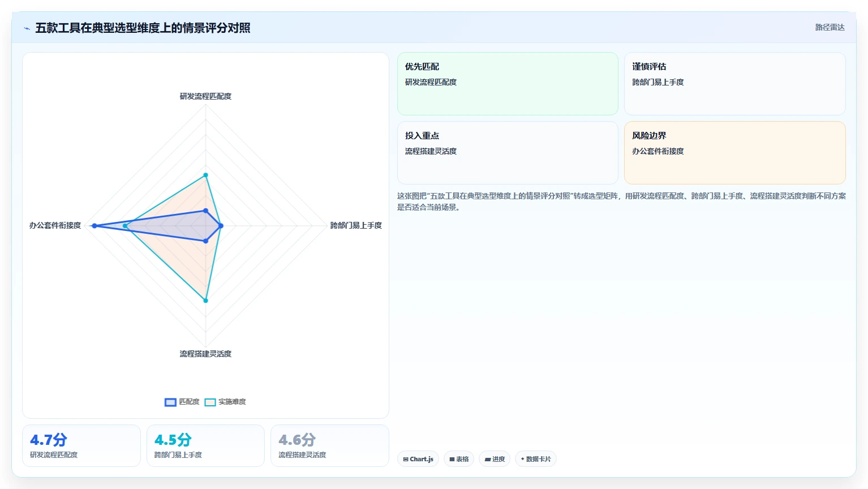The image size is (868, 489).
Task: Click 研发流程匹配度 text in 优先匹配 card
Action: [431, 82]
